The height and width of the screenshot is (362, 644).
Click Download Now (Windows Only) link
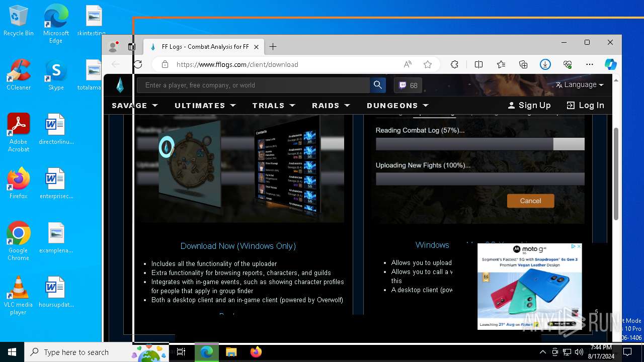(238, 246)
